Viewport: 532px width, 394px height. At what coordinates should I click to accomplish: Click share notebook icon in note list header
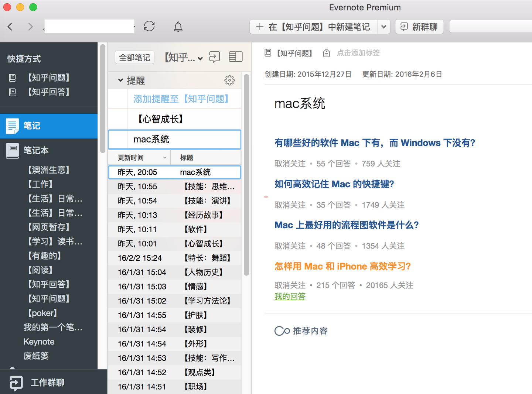coord(214,57)
